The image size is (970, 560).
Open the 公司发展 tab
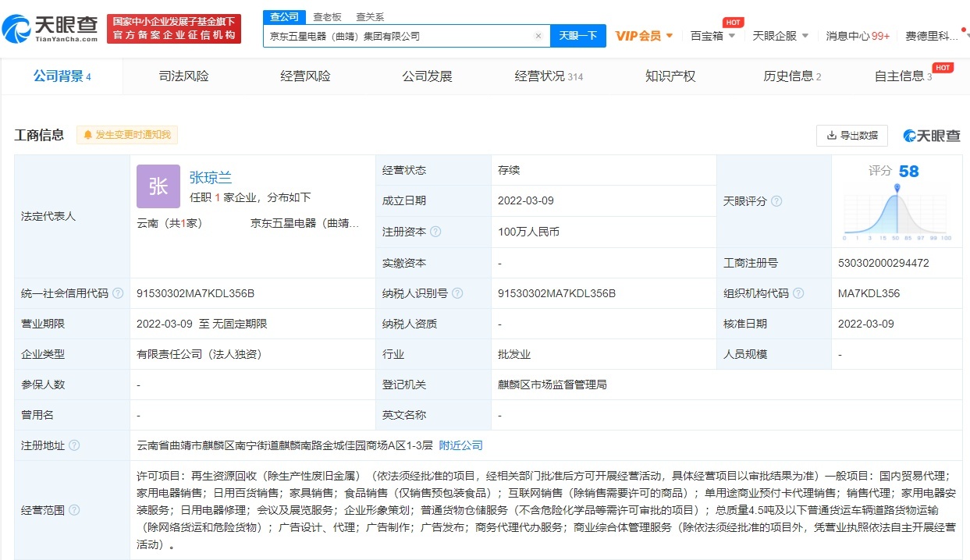427,76
